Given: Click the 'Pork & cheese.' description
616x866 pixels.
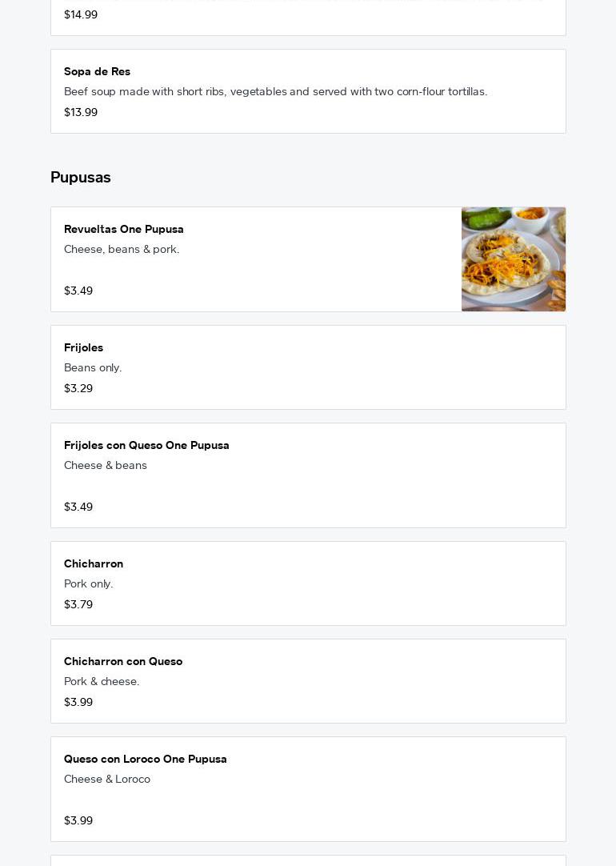Looking at the screenshot, I should click(102, 682).
